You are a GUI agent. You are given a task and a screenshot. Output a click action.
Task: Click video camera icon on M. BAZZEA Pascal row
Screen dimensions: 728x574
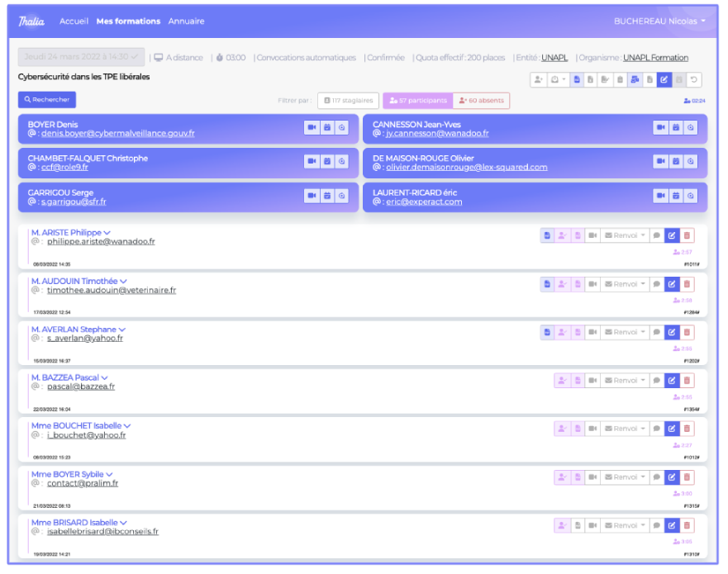[592, 381]
